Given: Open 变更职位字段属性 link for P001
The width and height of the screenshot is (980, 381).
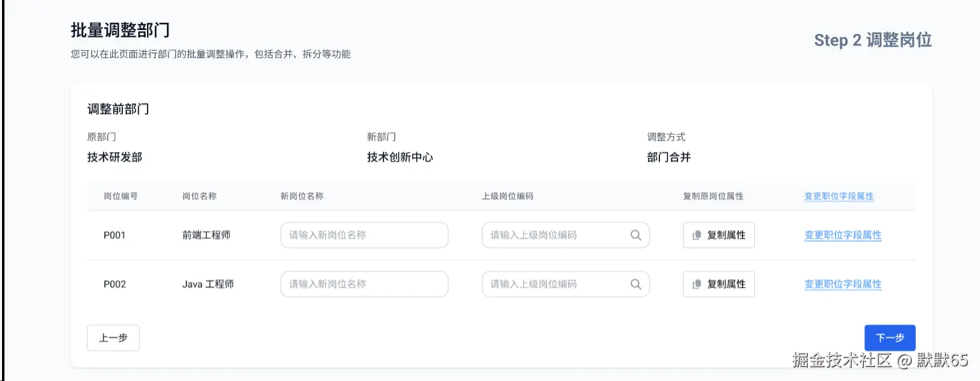Looking at the screenshot, I should point(842,235).
